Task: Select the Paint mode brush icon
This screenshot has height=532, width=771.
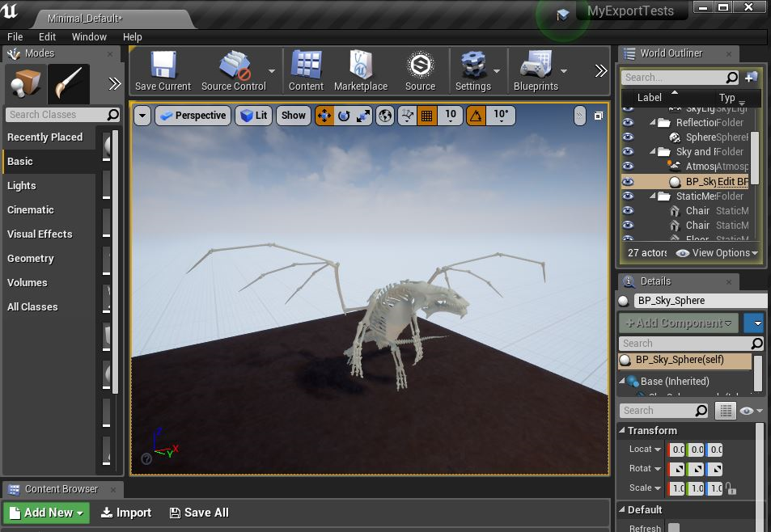Action: click(x=68, y=83)
